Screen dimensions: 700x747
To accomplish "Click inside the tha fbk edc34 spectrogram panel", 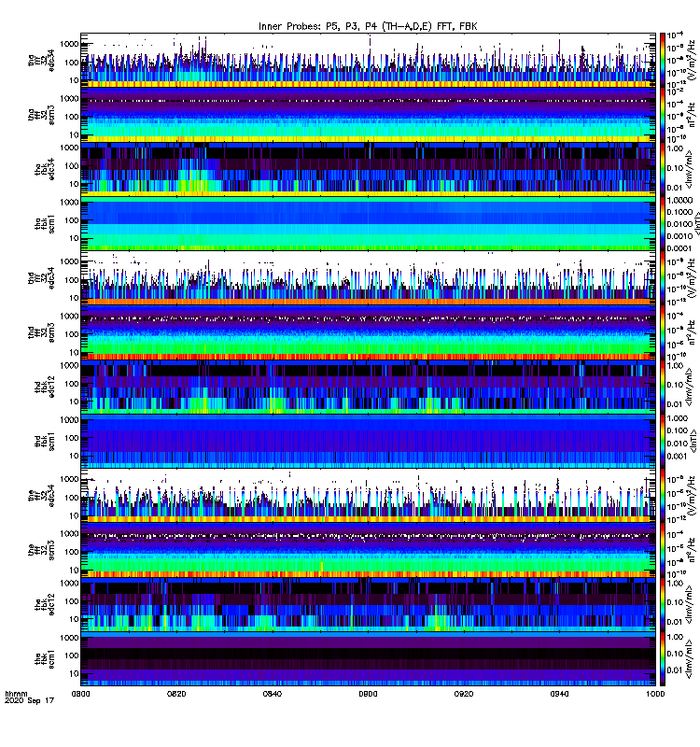I will (x=368, y=169).
